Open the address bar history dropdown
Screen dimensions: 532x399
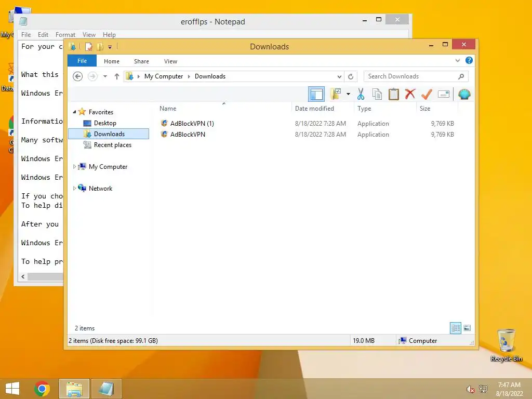[x=339, y=77]
